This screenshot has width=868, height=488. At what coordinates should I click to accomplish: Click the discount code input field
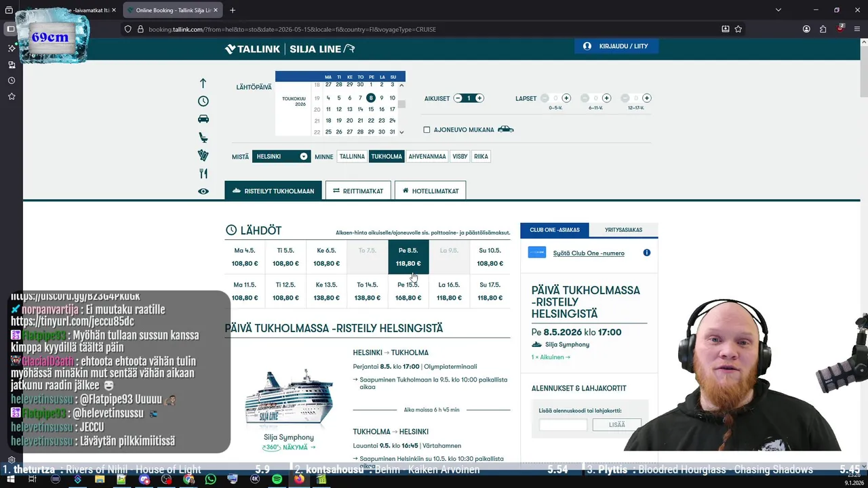click(x=563, y=424)
